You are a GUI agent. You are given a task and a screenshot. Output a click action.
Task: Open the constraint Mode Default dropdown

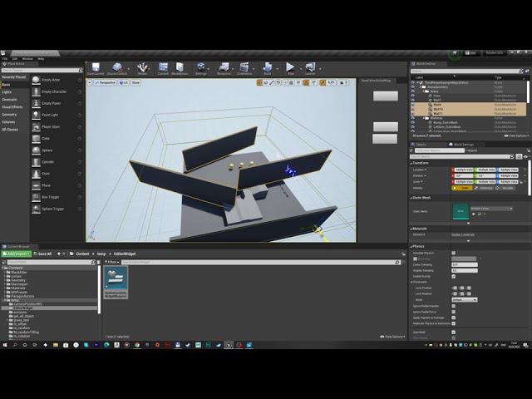coord(465,300)
